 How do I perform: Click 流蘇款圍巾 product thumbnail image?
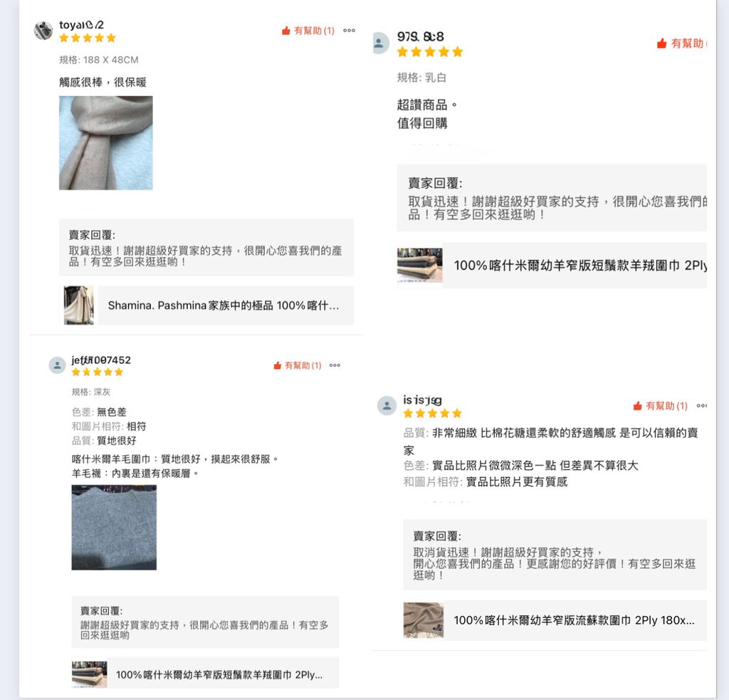[x=423, y=620]
